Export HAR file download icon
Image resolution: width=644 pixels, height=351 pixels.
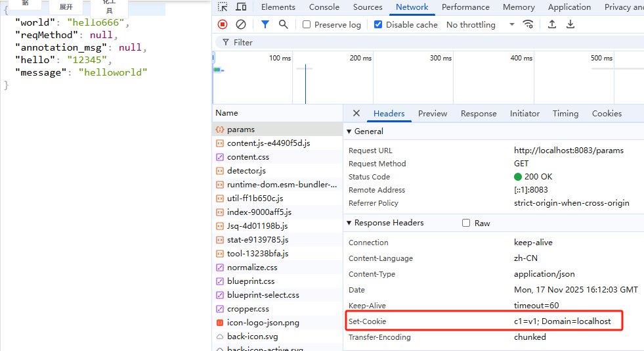point(570,25)
